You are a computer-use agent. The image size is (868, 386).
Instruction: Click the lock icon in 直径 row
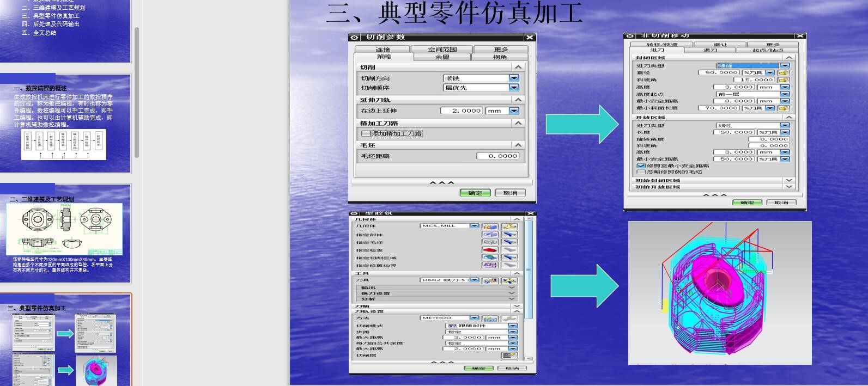tap(784, 72)
